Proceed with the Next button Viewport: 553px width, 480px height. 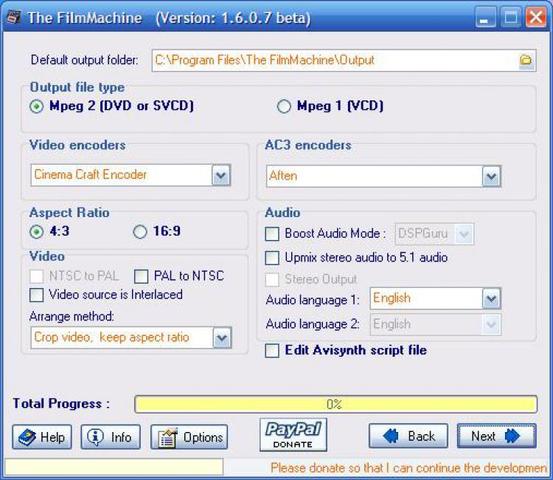point(497,436)
